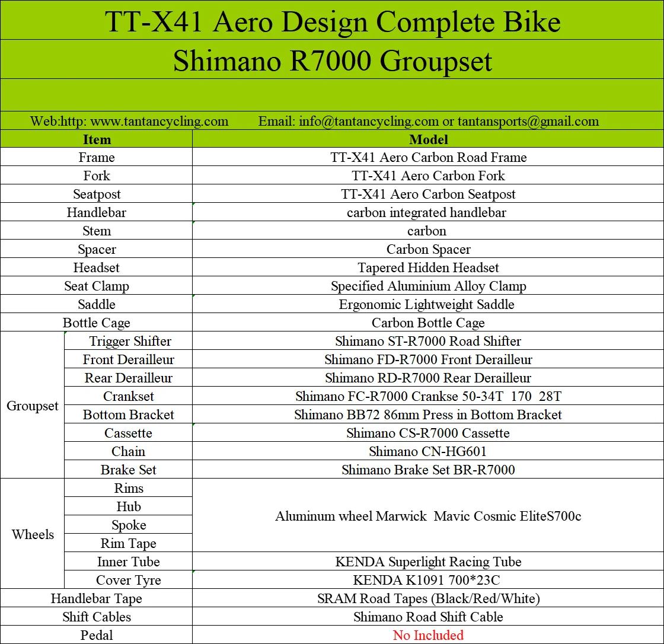Select 'TT-X41 Aero Carbon Seatpost' cell
The image size is (664, 644).
428,194
